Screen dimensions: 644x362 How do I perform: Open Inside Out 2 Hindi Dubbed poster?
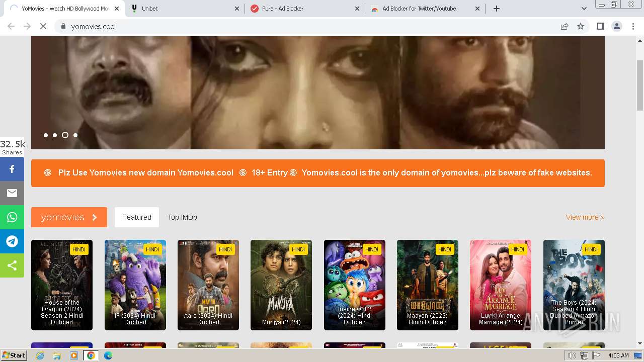355,285
